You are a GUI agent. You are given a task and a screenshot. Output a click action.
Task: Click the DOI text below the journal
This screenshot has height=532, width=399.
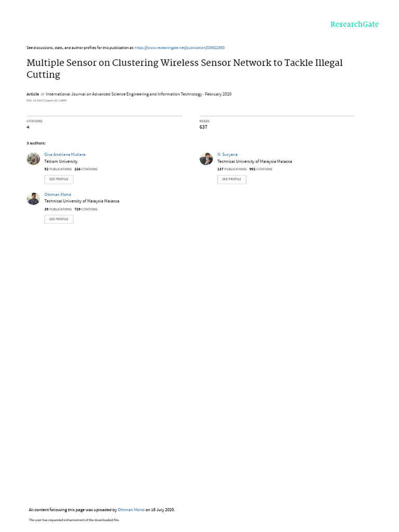pos(46,101)
